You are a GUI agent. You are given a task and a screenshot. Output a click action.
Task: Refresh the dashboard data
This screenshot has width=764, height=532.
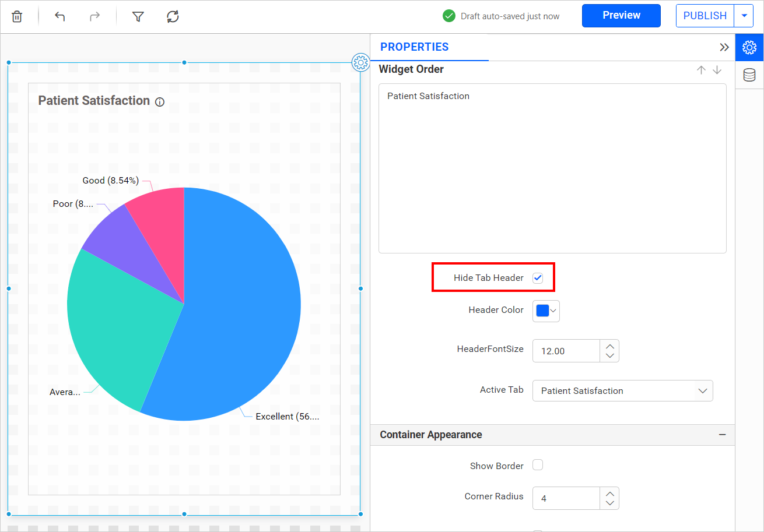[x=173, y=16]
